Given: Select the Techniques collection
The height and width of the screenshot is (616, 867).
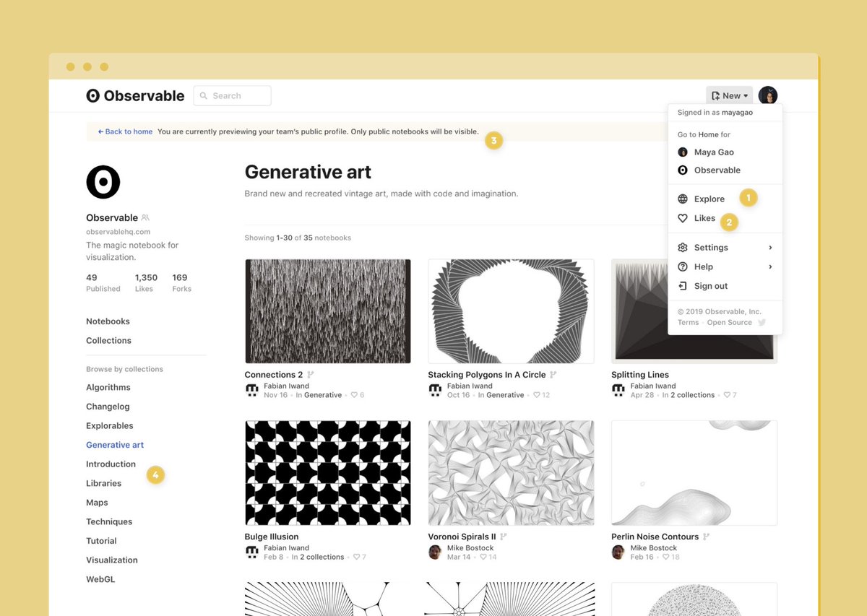Looking at the screenshot, I should [x=109, y=521].
